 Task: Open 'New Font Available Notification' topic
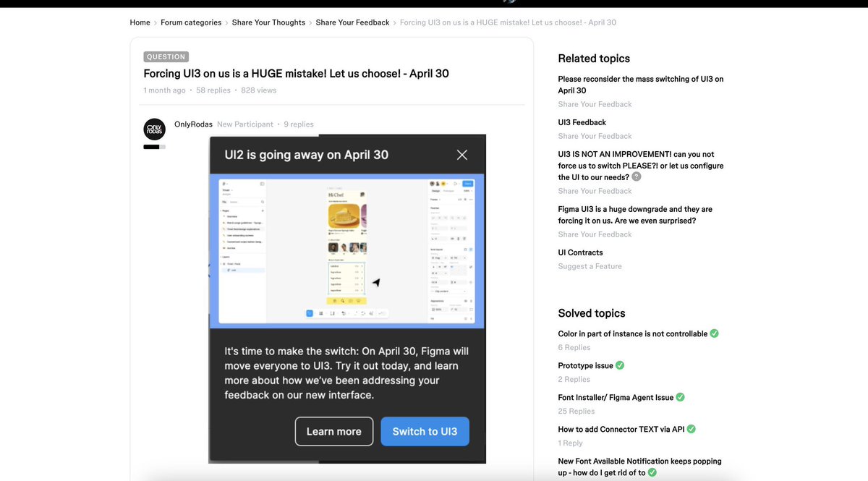(x=640, y=467)
